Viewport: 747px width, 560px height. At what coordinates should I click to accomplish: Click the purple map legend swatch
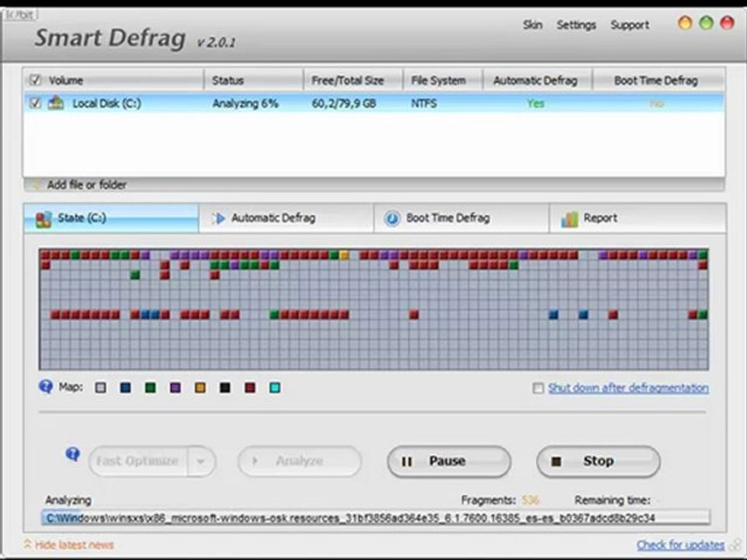[175, 387]
